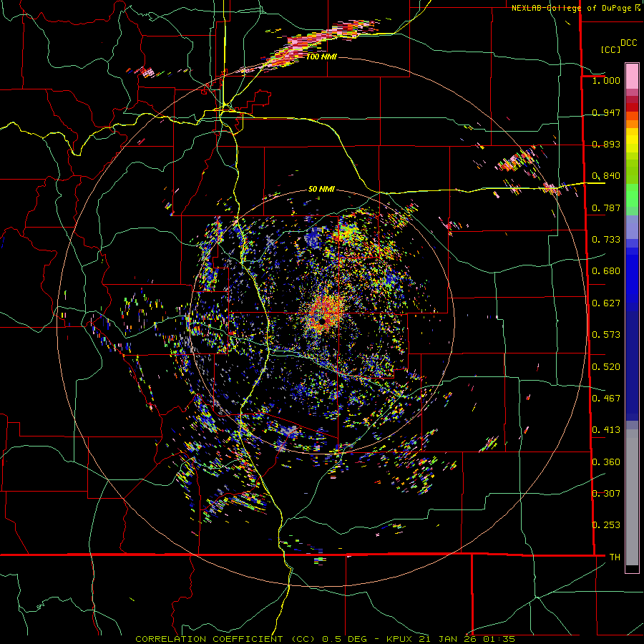Viewport: 644px width, 644px height.
Task: Click the 50 NMI range ring label
Action: pos(321,189)
